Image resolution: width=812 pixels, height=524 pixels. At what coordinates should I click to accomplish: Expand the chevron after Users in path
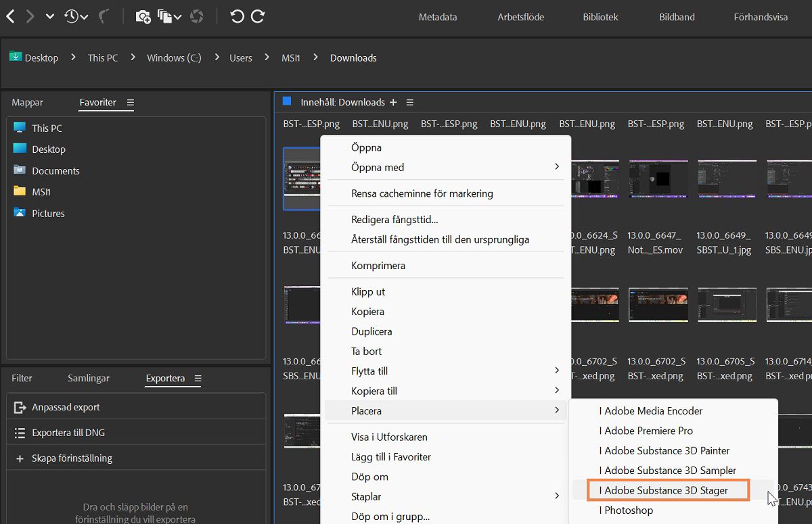point(267,57)
